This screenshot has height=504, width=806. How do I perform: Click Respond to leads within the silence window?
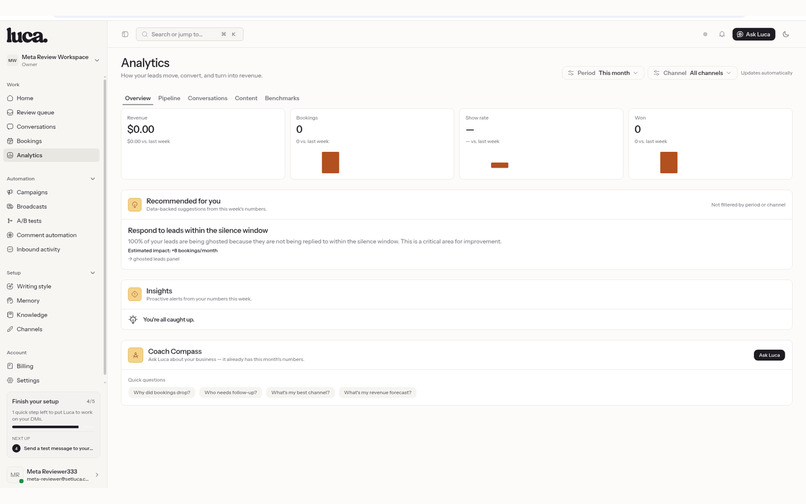coord(198,231)
